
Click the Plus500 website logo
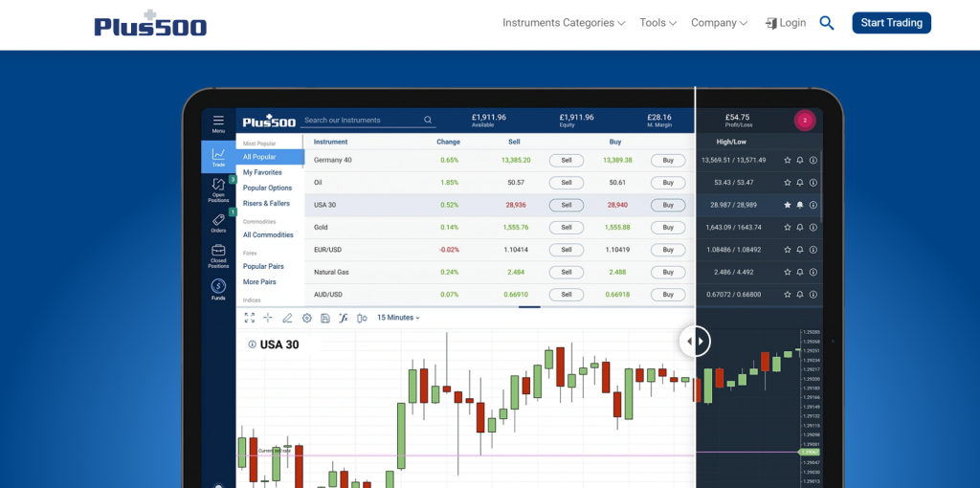[150, 24]
